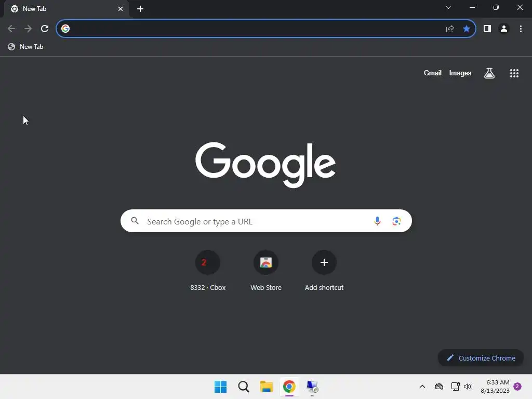This screenshot has height=399, width=532.
Task: Click Add shortcut button
Action: [x=324, y=271]
